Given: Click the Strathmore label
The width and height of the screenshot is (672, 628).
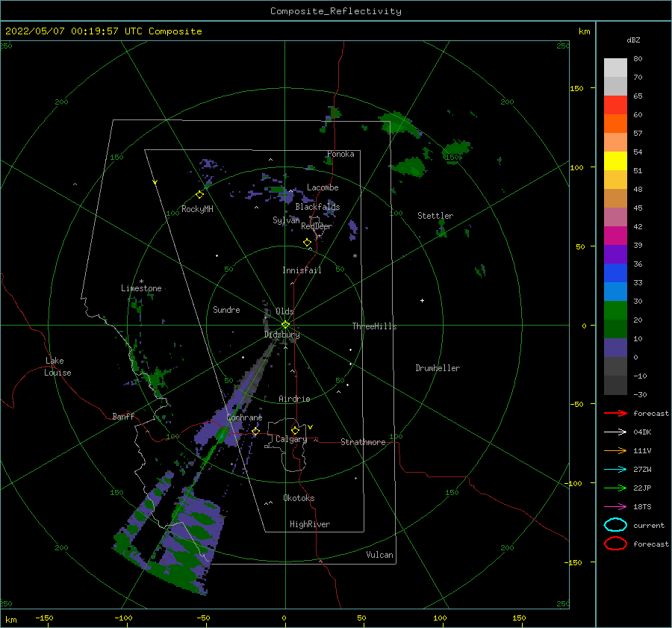Looking at the screenshot, I should (x=363, y=442).
